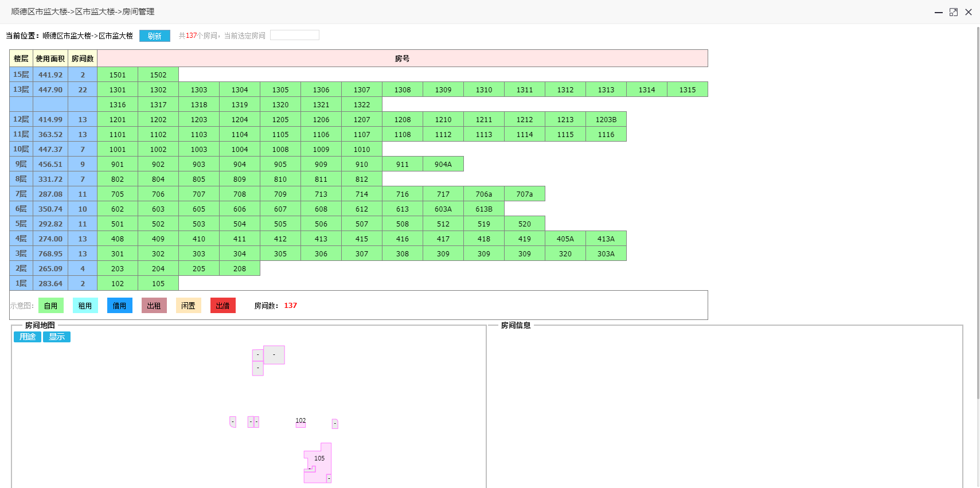The width and height of the screenshot is (980, 488).
Task: Click the 用途 button in room map
Action: (x=28, y=337)
